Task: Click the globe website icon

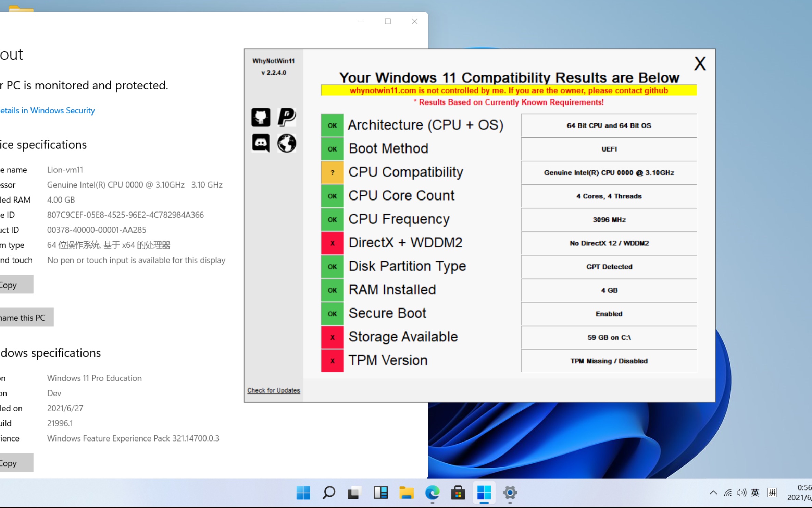Action: point(286,143)
